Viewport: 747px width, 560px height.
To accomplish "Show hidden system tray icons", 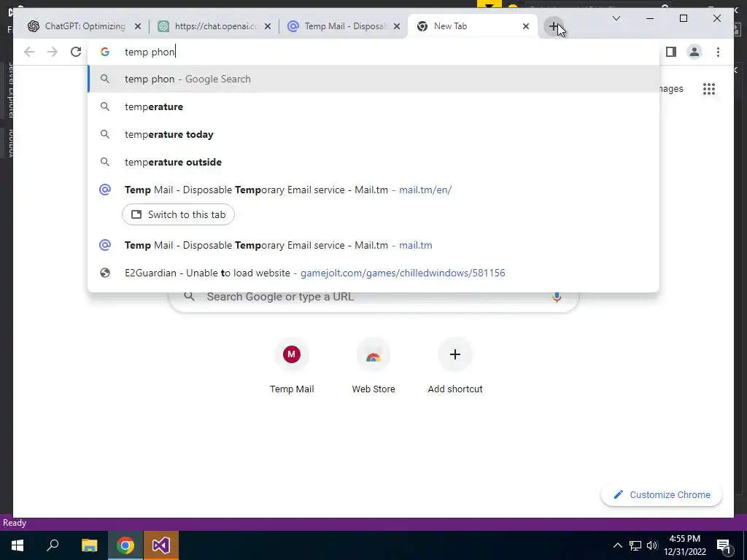I will pos(617,545).
